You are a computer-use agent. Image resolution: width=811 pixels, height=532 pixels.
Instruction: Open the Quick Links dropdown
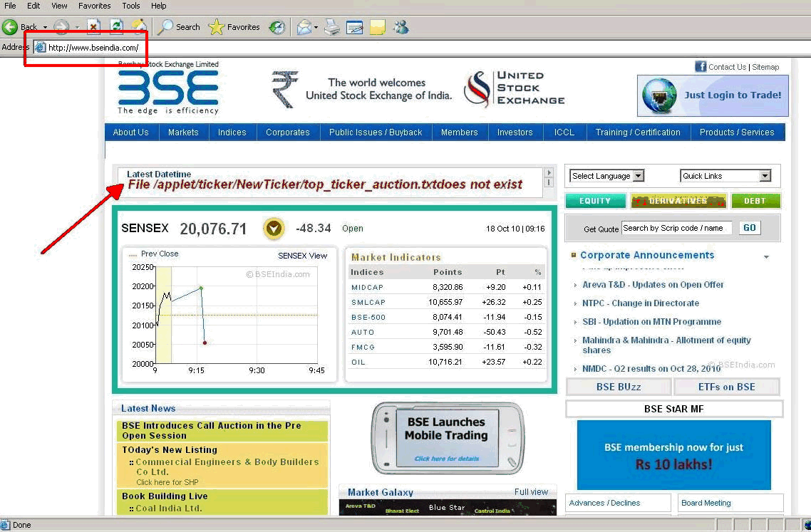pos(725,176)
